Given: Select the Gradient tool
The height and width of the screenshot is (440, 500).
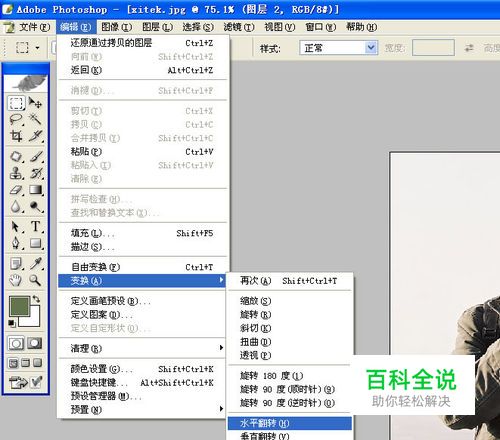Looking at the screenshot, I should [35, 190].
